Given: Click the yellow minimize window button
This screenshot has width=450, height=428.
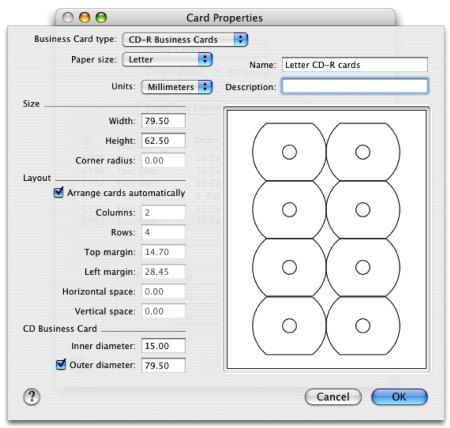Looking at the screenshot, I should (x=84, y=17).
